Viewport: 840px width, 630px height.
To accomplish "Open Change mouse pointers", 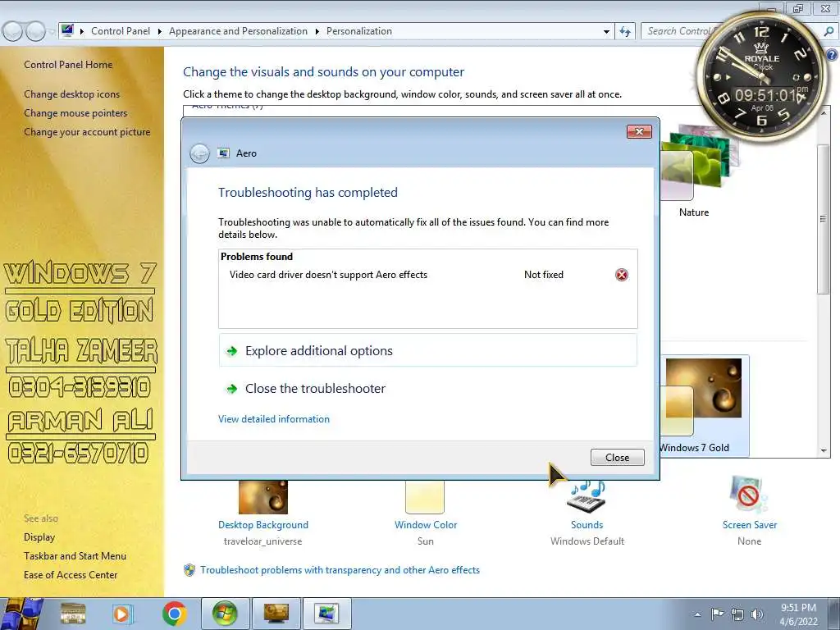I will point(75,113).
